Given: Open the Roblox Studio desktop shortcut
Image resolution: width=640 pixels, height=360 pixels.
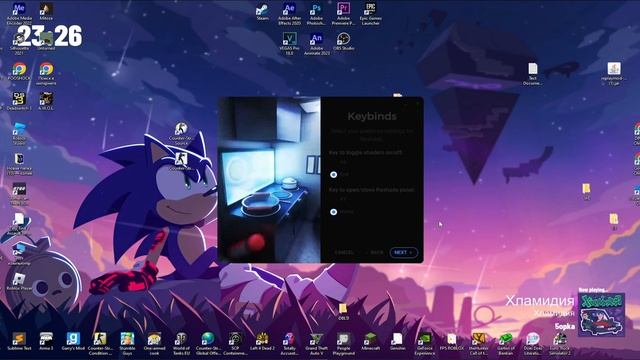Looking at the screenshot, I should tap(19, 133).
